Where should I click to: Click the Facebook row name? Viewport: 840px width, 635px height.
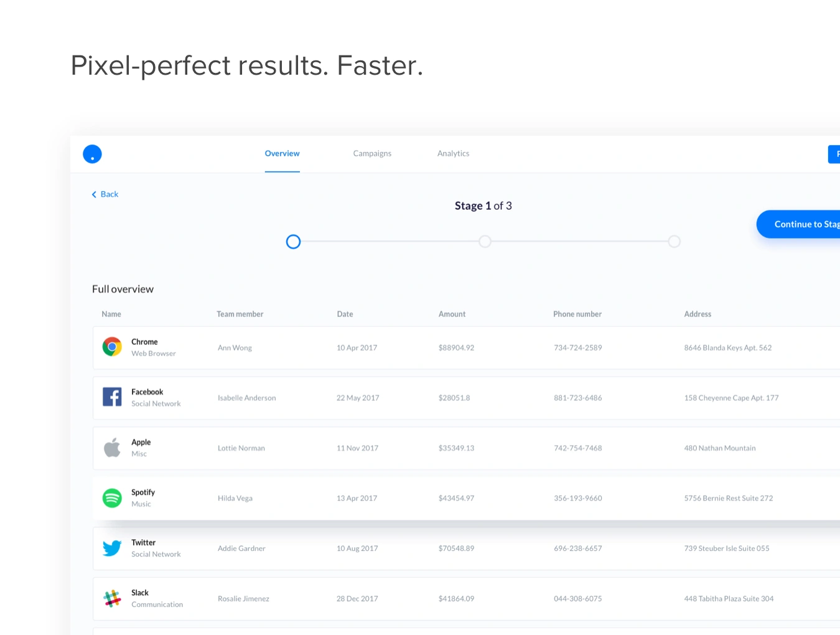tap(147, 392)
